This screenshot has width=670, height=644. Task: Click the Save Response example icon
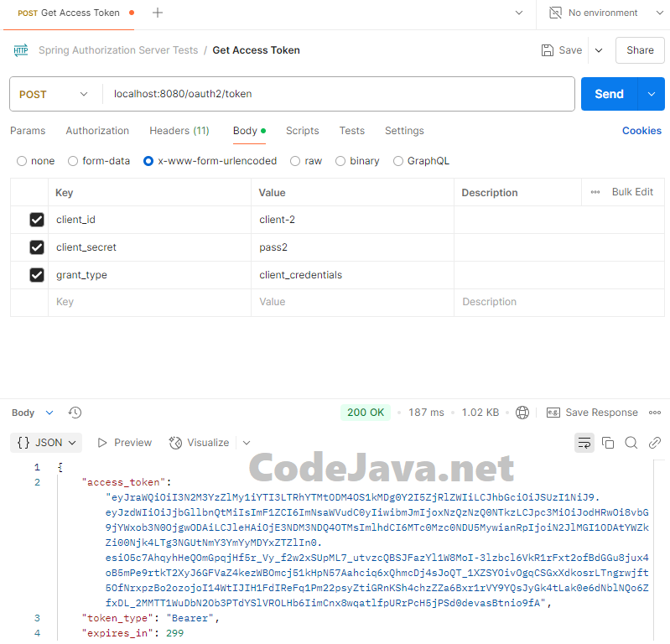point(553,413)
